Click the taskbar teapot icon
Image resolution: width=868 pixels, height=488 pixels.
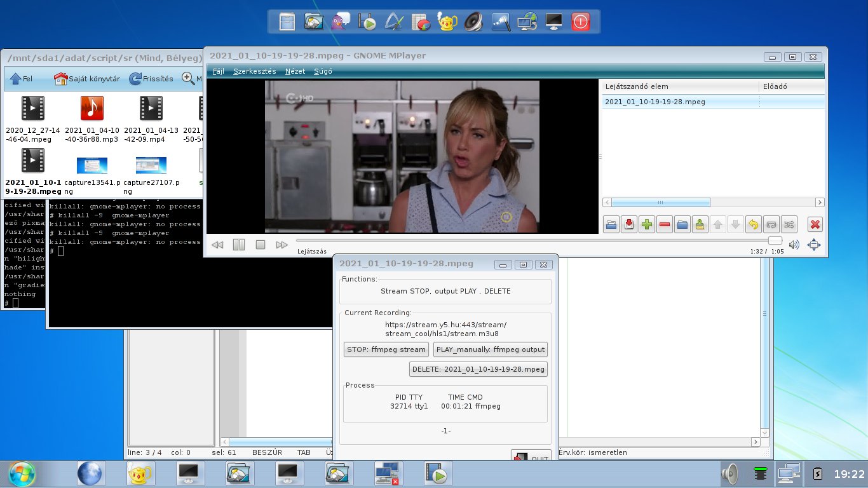[x=140, y=473]
